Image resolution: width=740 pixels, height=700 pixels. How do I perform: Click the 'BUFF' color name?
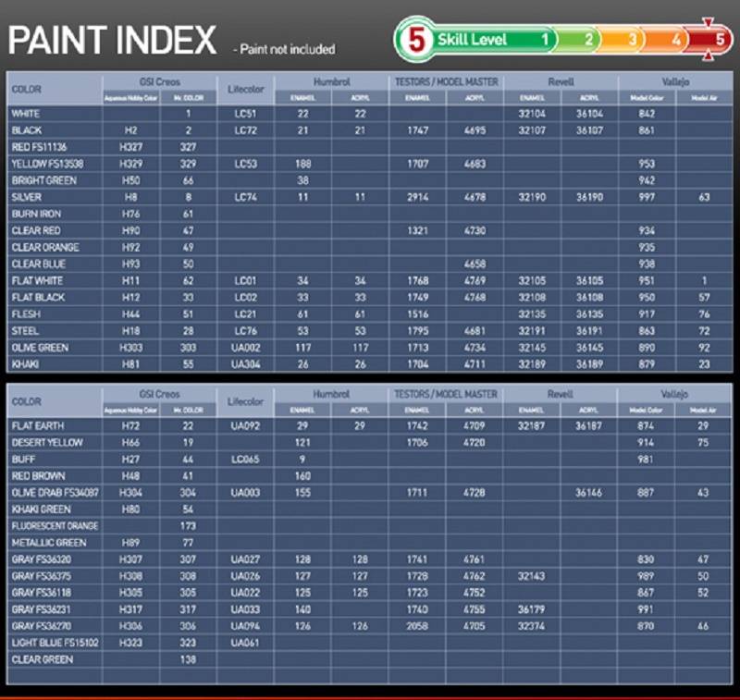click(x=24, y=460)
